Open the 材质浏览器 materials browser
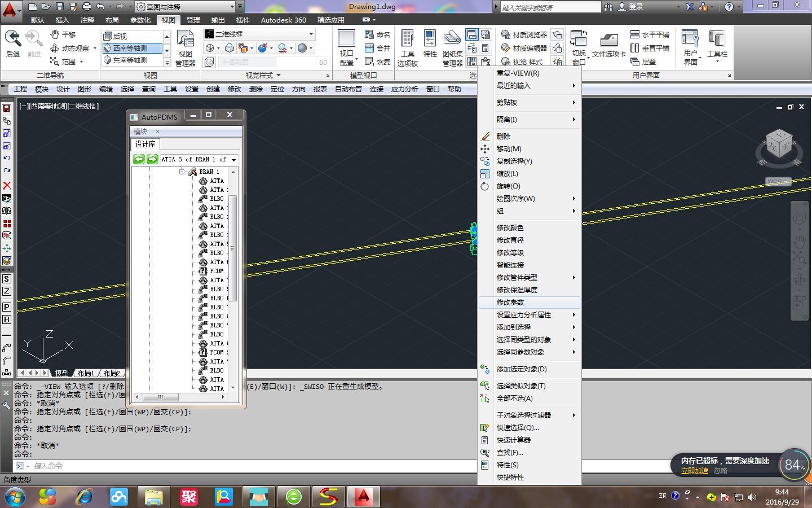 click(524, 34)
